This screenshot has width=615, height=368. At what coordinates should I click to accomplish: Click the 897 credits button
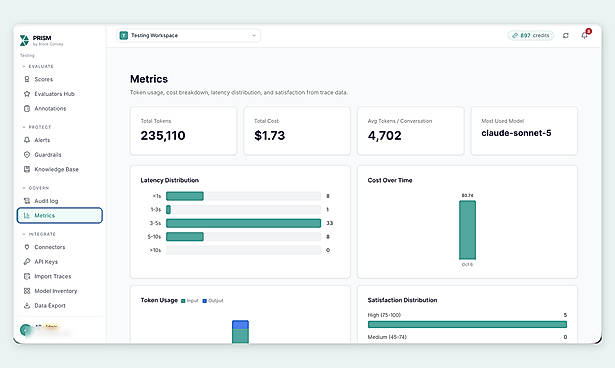click(x=531, y=36)
